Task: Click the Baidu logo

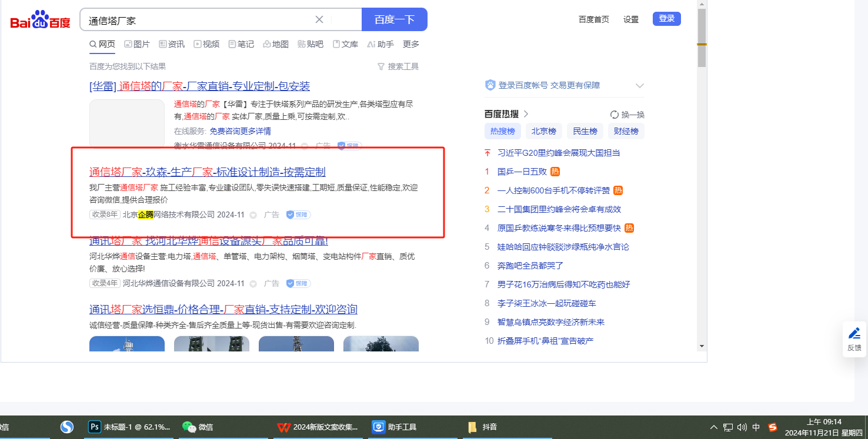Action: (40, 20)
